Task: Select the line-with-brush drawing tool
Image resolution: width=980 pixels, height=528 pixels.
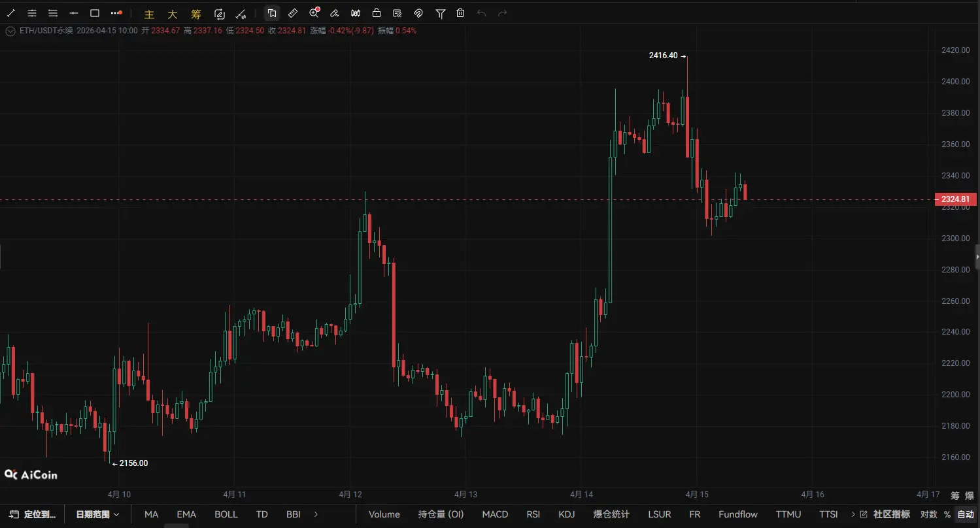Action: point(241,13)
